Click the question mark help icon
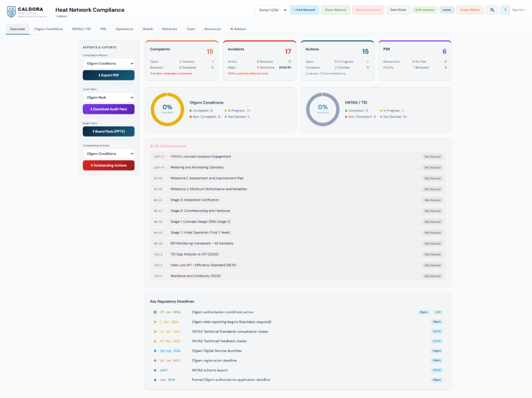This screenshot has height=398, width=532. click(504, 10)
